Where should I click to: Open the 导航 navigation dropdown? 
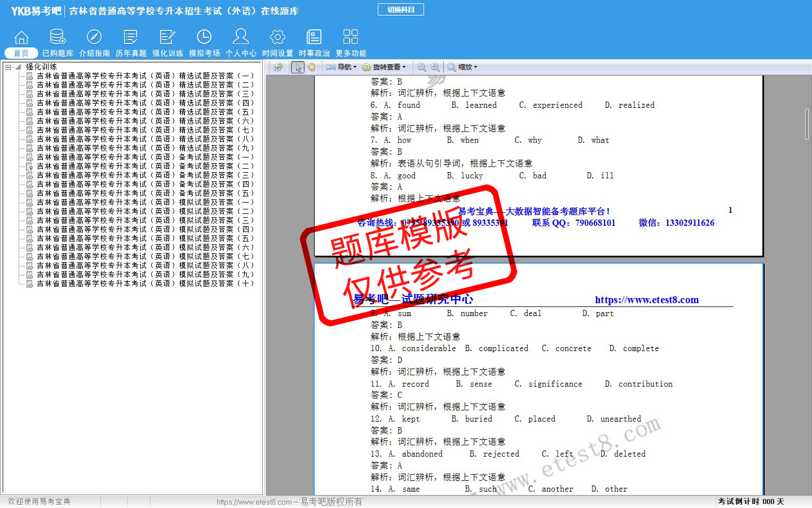tap(342, 67)
